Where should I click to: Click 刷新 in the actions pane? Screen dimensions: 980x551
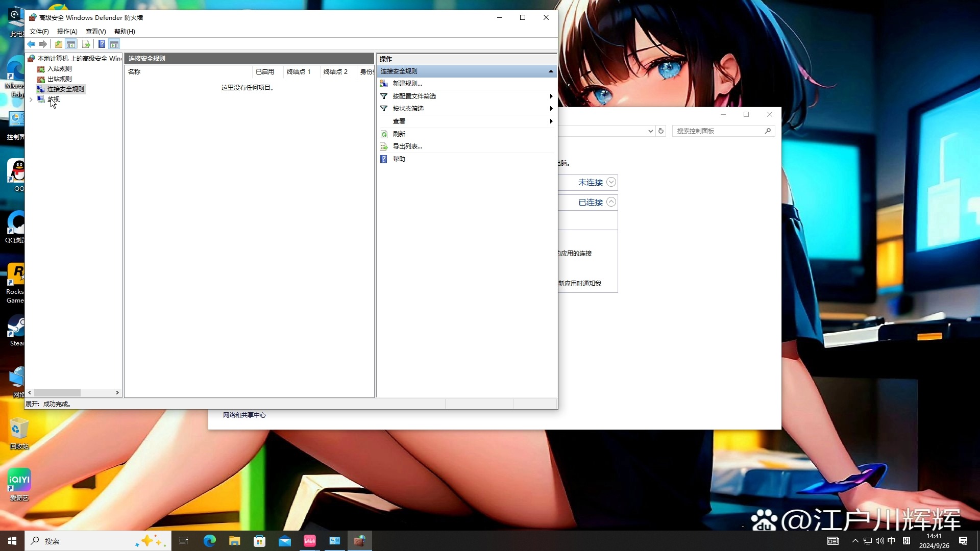(399, 134)
